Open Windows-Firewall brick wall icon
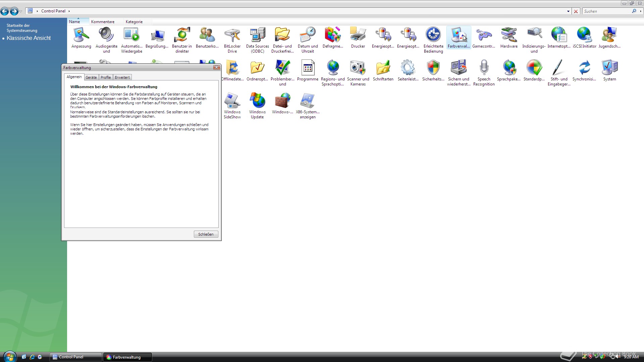644x362 pixels. pos(282,103)
